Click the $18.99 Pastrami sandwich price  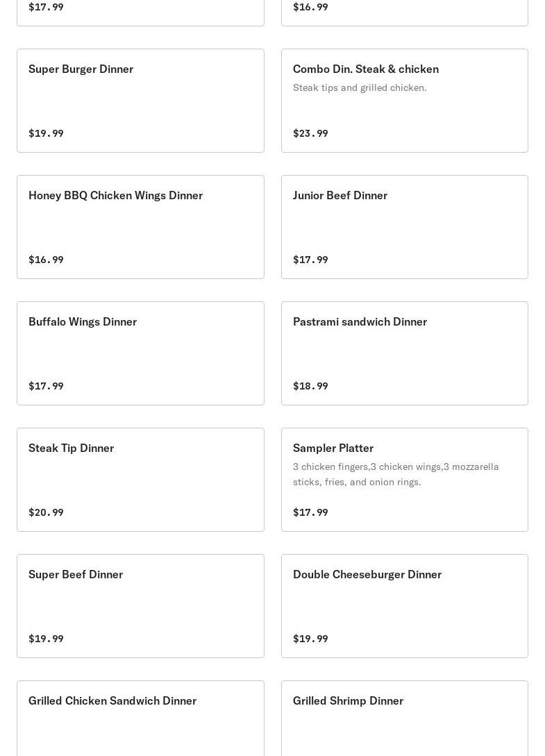click(x=310, y=386)
